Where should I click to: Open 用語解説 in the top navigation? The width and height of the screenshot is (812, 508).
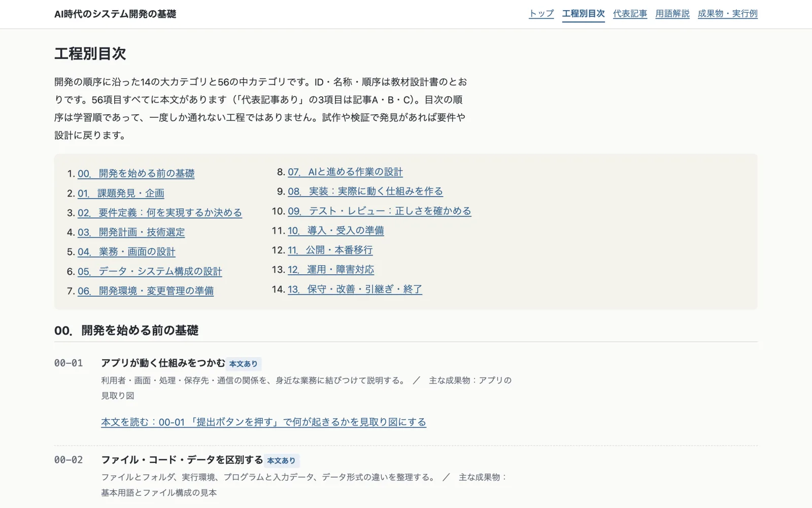point(672,14)
